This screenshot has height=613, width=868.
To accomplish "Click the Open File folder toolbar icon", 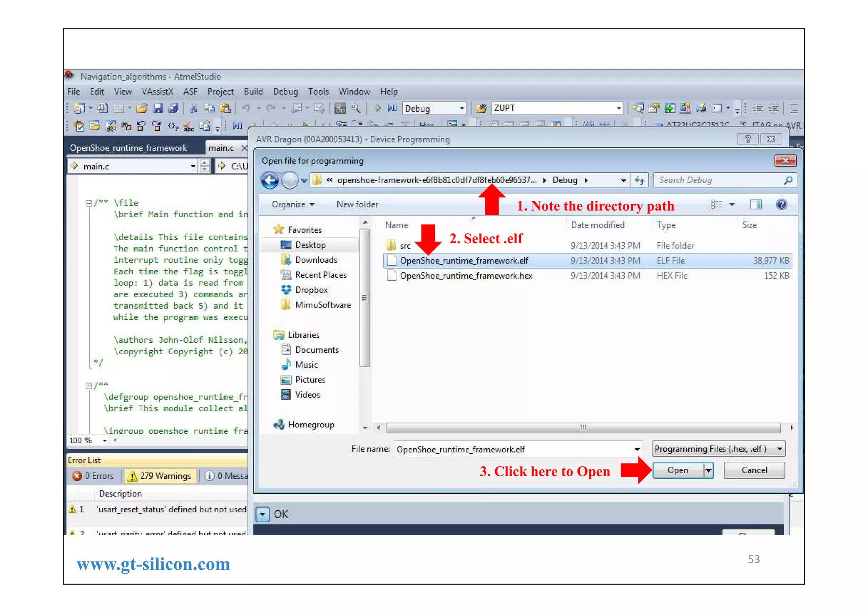I will 142,108.
